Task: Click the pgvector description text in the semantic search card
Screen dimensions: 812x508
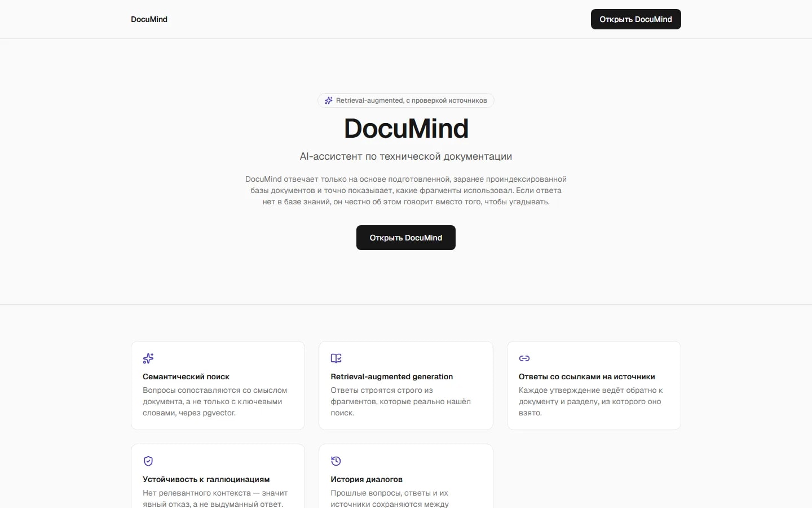Action: [x=215, y=401]
